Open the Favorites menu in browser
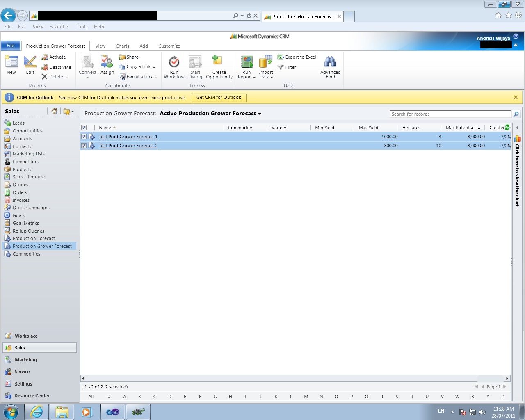Image resolution: width=525 pixels, height=420 pixels. 59,27
